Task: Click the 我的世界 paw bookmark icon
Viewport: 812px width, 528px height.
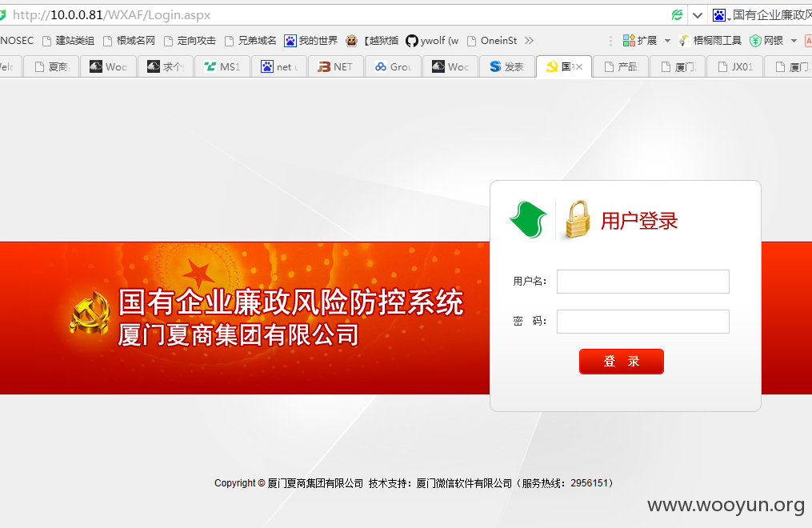Action: [290, 40]
